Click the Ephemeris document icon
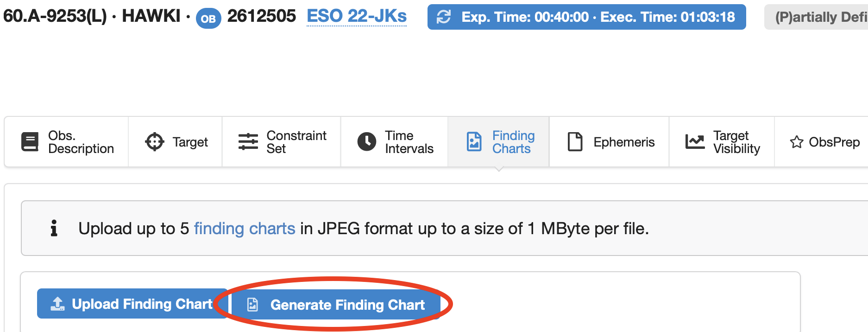The image size is (868, 332). 575,142
